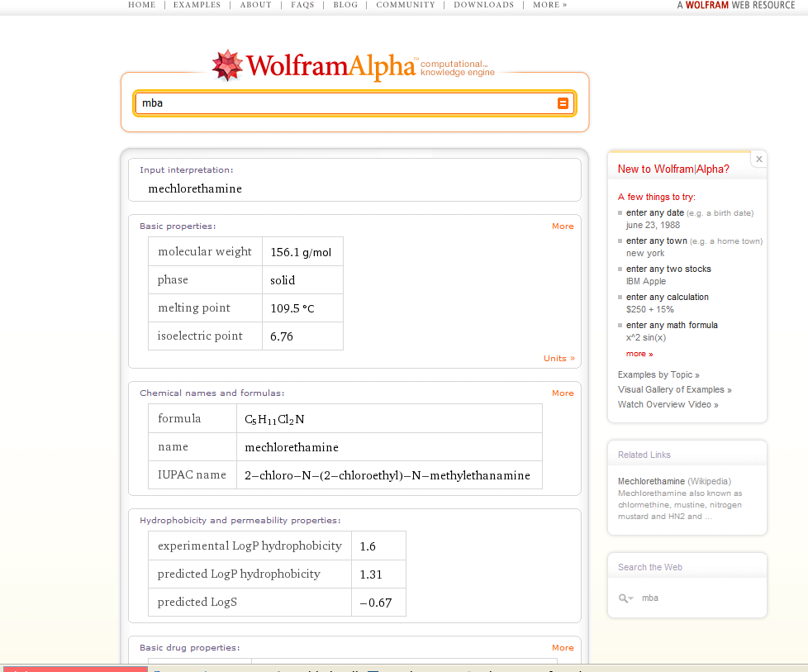This screenshot has width=808, height=672.
Task: Open the EXAMPLES navigation item
Action: point(195,5)
